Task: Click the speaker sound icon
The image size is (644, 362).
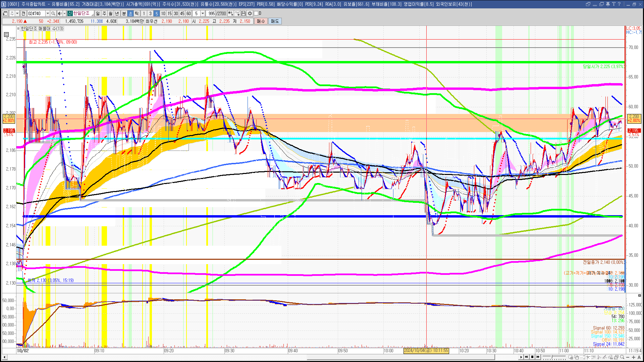Action: coord(60,13)
